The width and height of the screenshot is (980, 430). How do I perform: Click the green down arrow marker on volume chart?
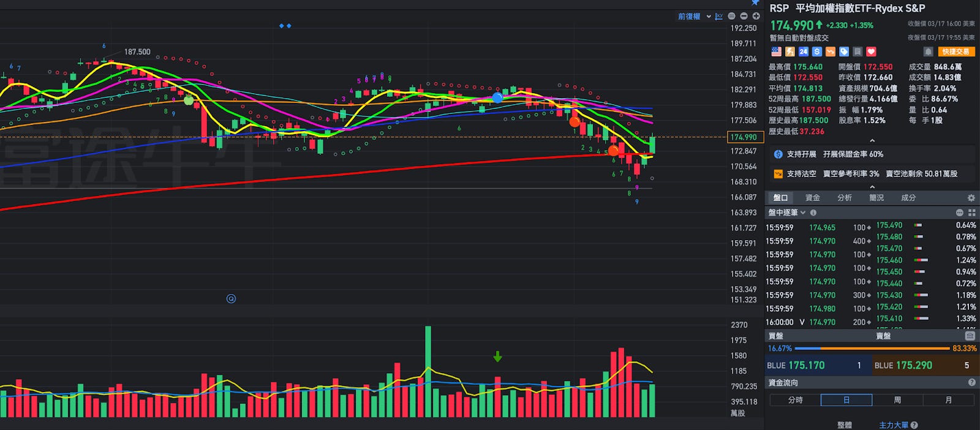(497, 356)
